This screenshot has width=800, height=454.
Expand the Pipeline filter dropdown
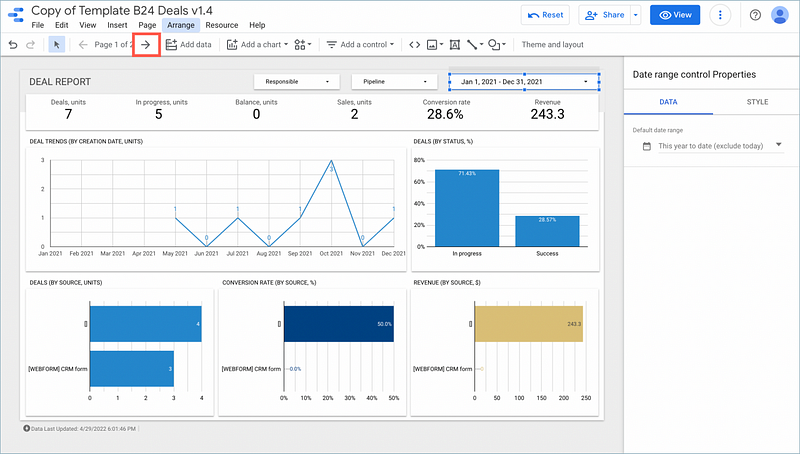point(394,82)
